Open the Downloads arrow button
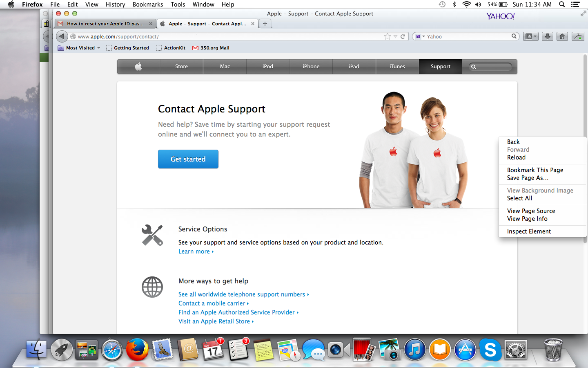588x368 pixels. [x=548, y=36]
